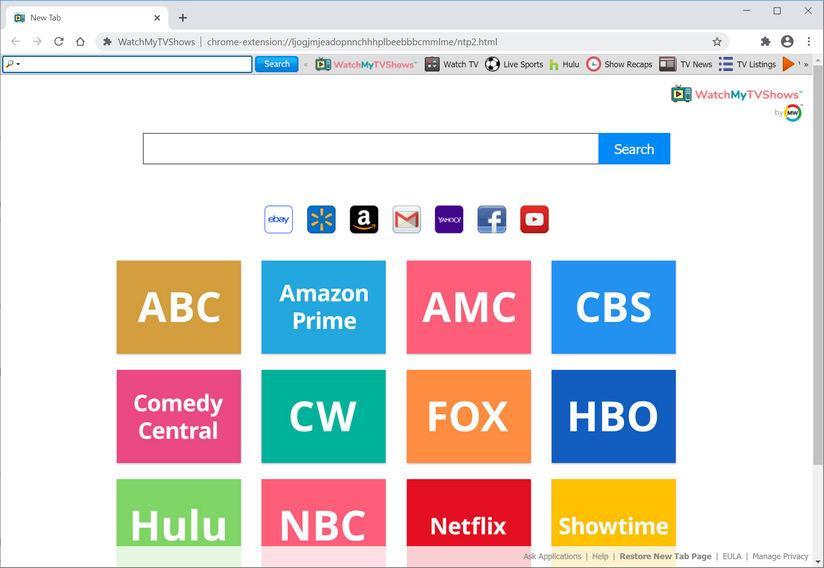Image resolution: width=824 pixels, height=568 pixels.
Task: Open the Gmail shortcut icon
Action: point(406,219)
